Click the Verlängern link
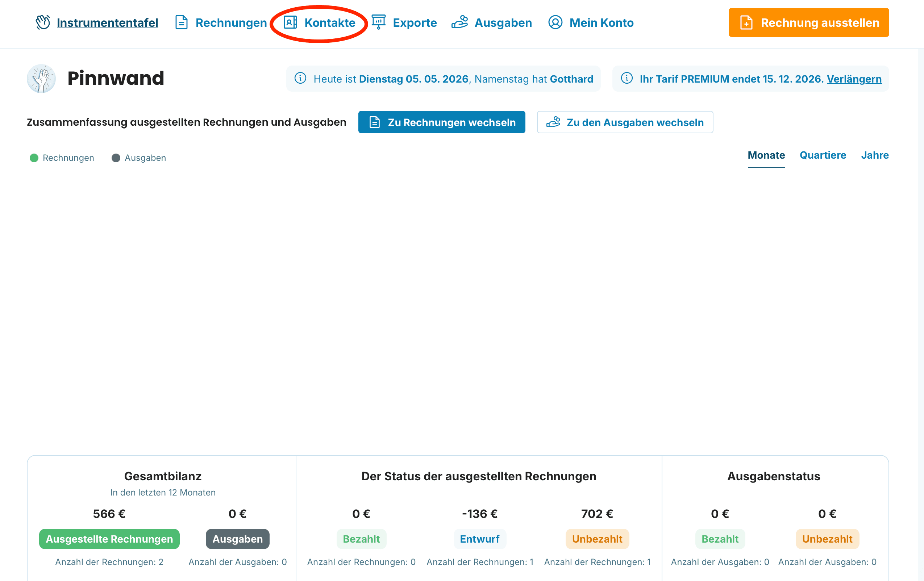 (x=854, y=79)
